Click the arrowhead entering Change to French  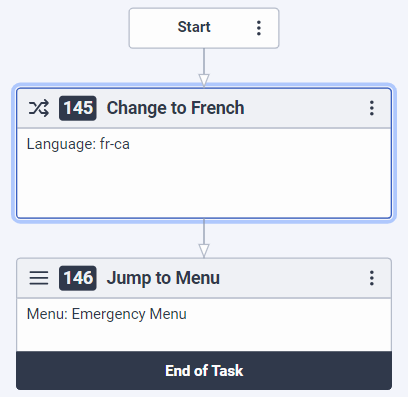pyautogui.click(x=204, y=80)
